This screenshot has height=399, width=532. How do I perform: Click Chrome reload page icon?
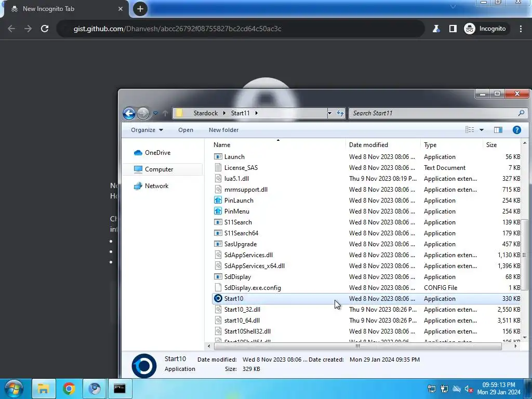pos(45,29)
